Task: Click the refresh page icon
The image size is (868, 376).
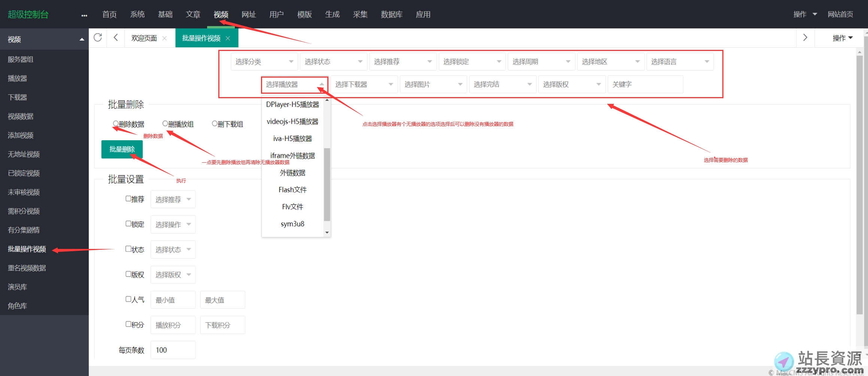Action: point(98,37)
